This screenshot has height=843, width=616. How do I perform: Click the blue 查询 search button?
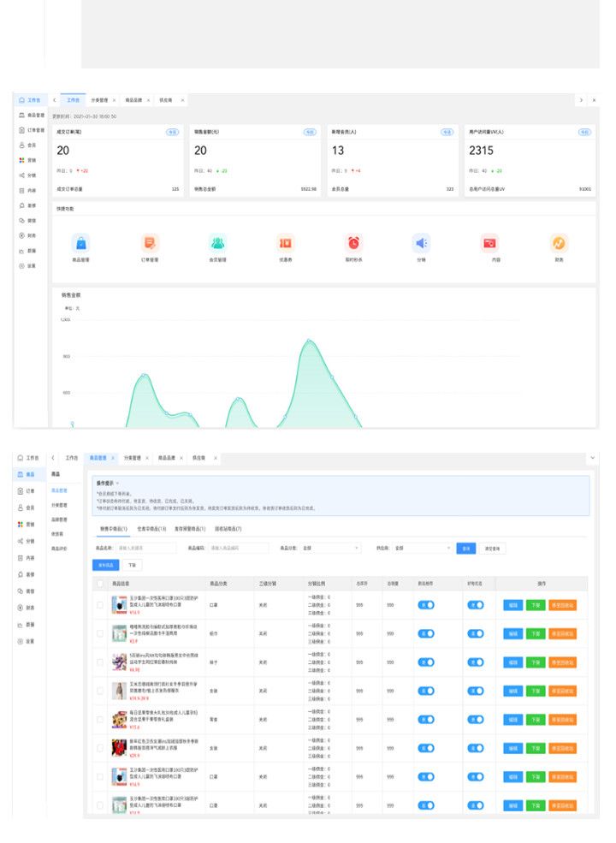(465, 548)
